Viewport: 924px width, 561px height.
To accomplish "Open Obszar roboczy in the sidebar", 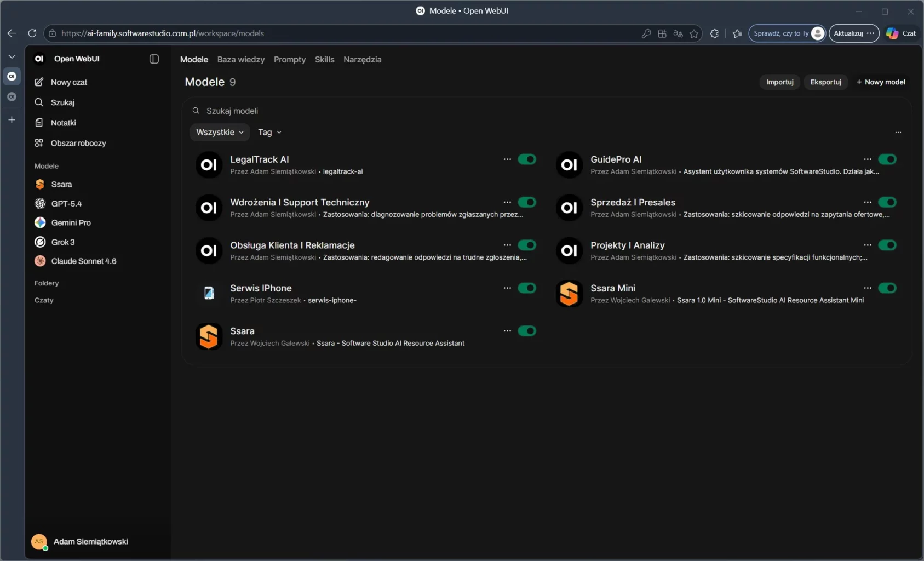I will [77, 143].
